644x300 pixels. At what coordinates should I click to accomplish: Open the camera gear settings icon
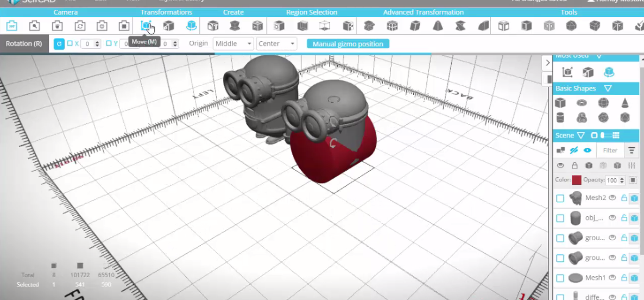tap(102, 26)
